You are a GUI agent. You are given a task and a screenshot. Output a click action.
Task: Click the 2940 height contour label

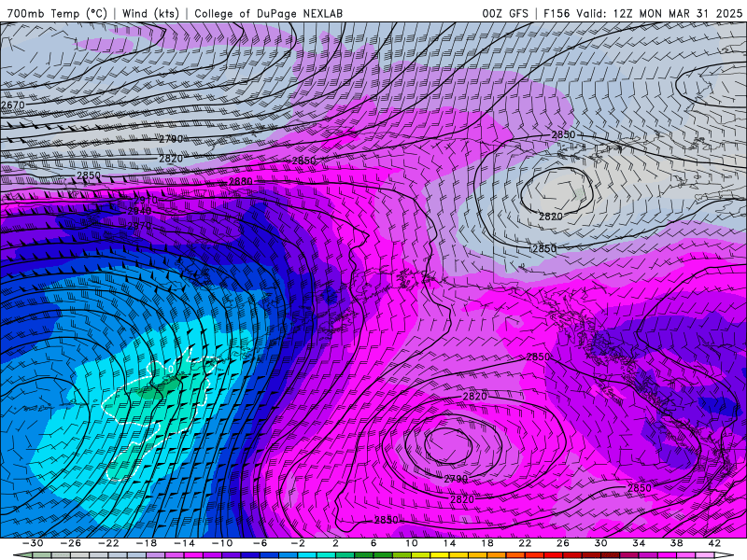(139, 211)
